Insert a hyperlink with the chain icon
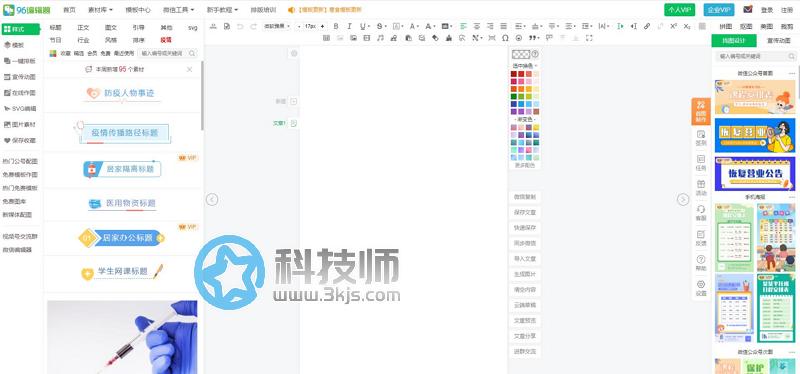800x374 pixels. (x=647, y=26)
